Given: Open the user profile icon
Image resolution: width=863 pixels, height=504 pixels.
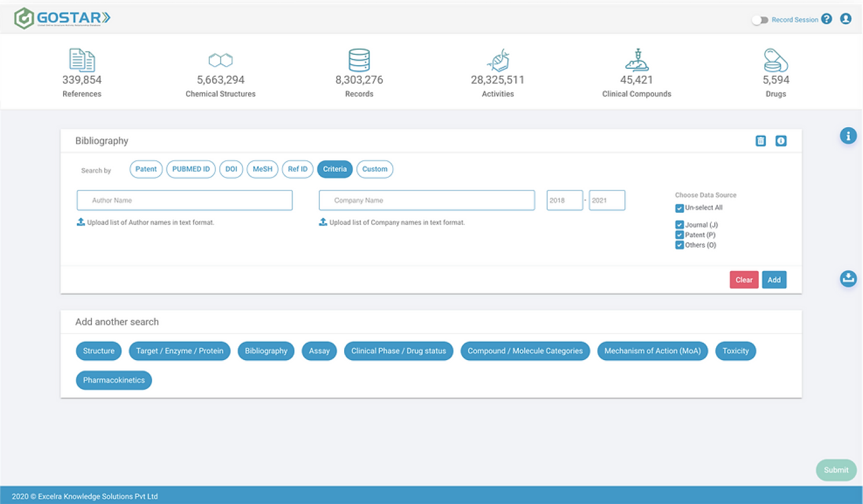Looking at the screenshot, I should 846,19.
